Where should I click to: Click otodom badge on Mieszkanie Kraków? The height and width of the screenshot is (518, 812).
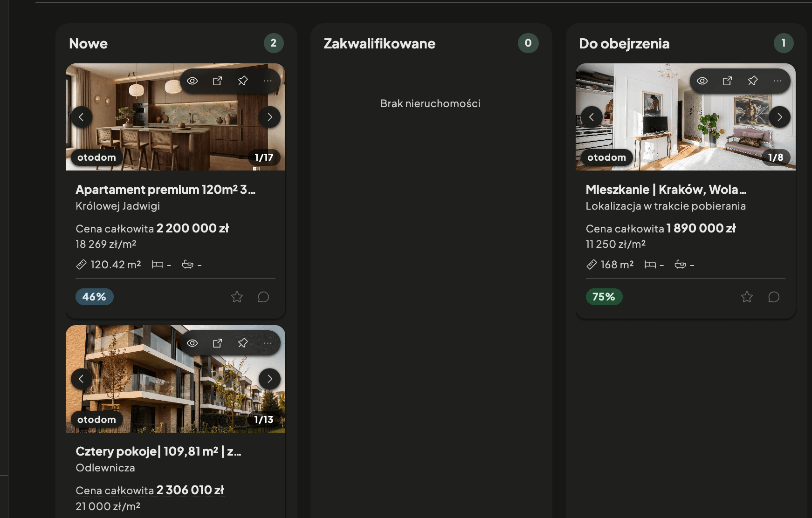click(607, 157)
